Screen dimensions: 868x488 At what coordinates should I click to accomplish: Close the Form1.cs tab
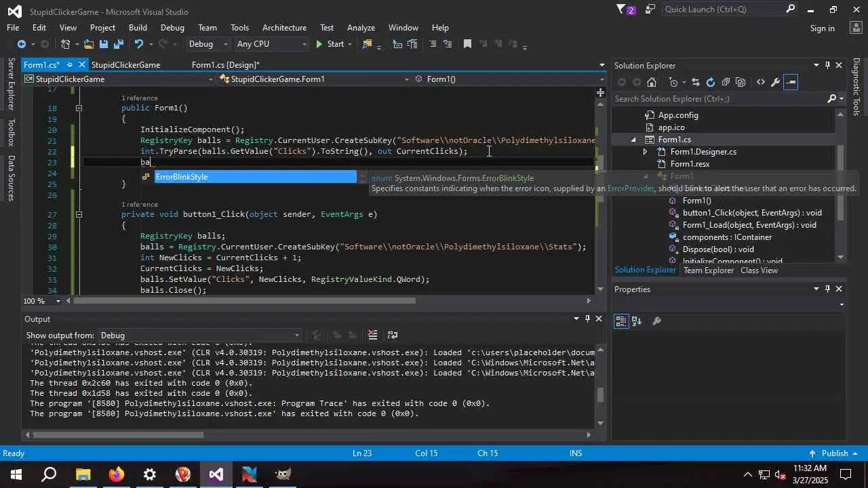tap(82, 65)
